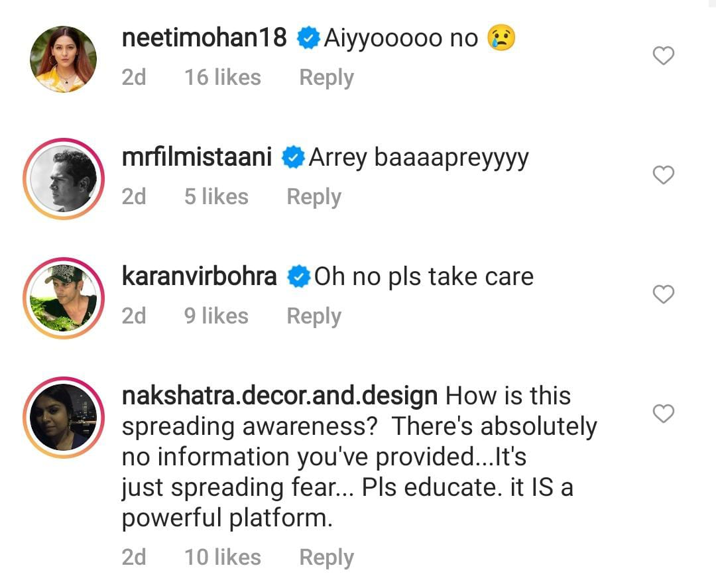Image resolution: width=716 pixels, height=588 pixels.
Task: Click the crying emoji in neetimohan18's comment
Action: coord(503,38)
